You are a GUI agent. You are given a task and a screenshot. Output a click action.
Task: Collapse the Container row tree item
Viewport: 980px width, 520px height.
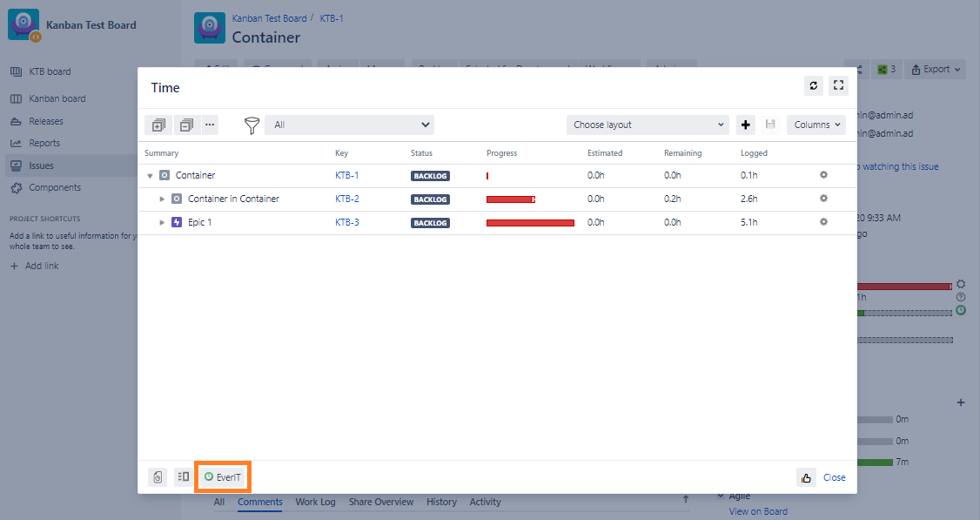pos(149,174)
